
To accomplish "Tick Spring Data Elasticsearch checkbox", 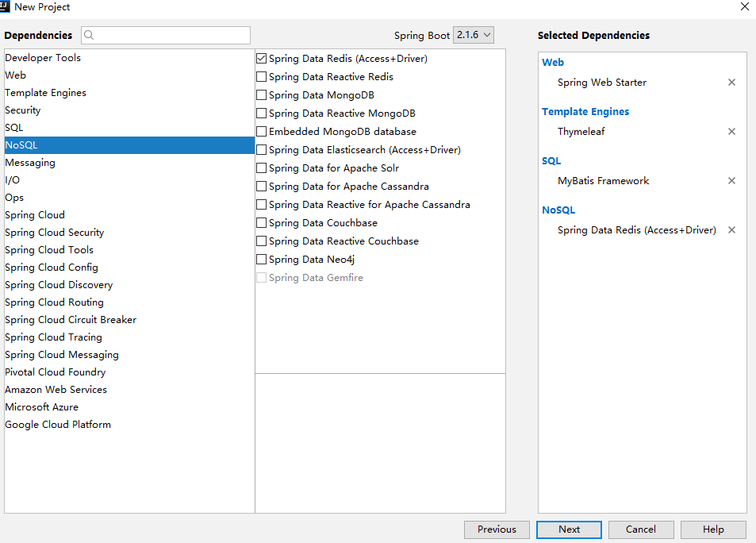I will [x=261, y=149].
